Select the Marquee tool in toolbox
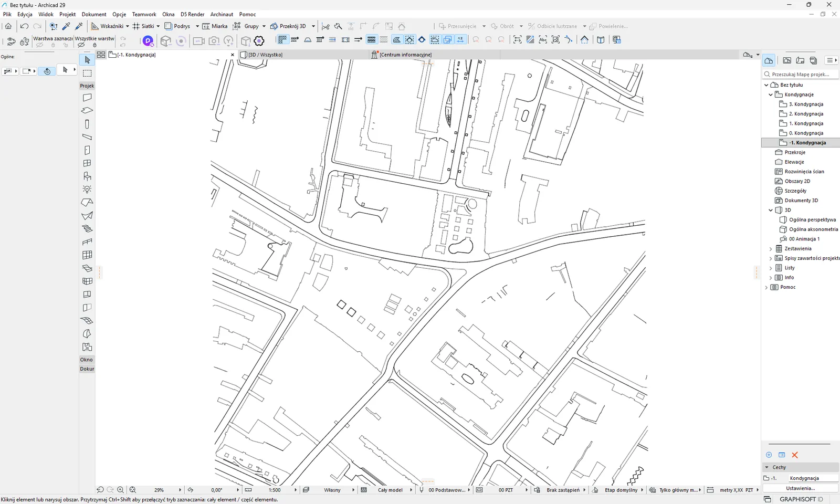 pos(87,73)
